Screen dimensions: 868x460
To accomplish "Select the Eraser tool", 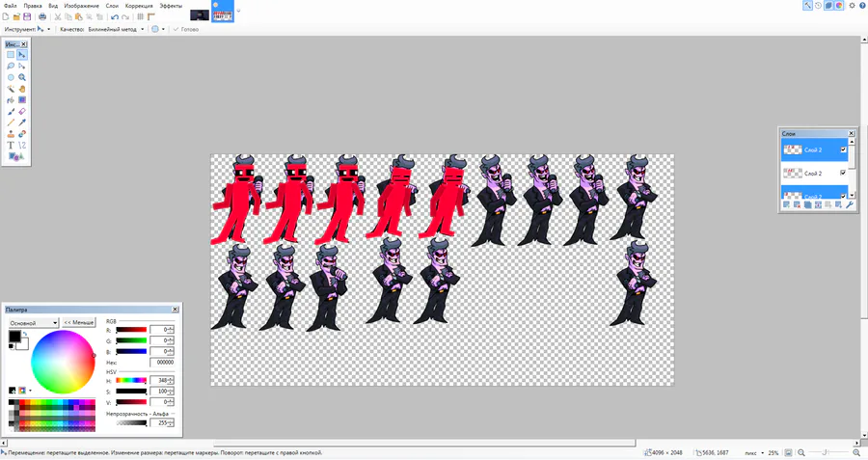I will coord(21,111).
